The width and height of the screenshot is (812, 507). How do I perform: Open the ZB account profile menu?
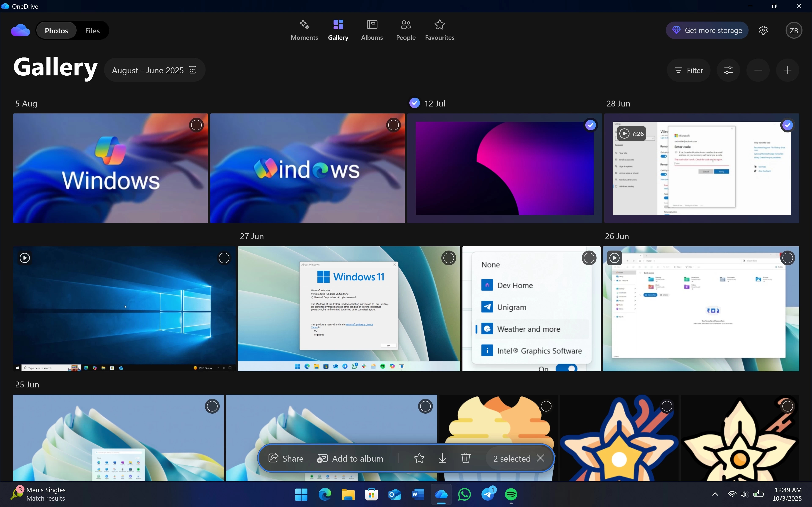(794, 30)
